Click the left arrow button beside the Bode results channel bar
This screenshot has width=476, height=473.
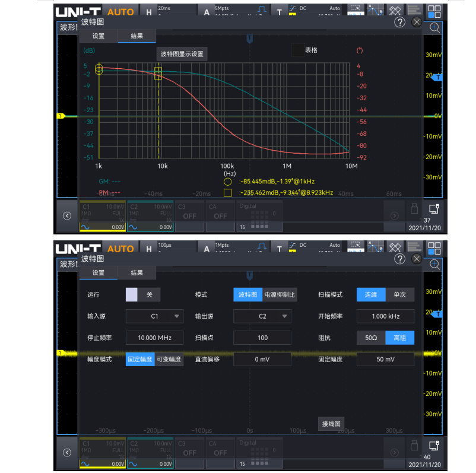(67, 216)
